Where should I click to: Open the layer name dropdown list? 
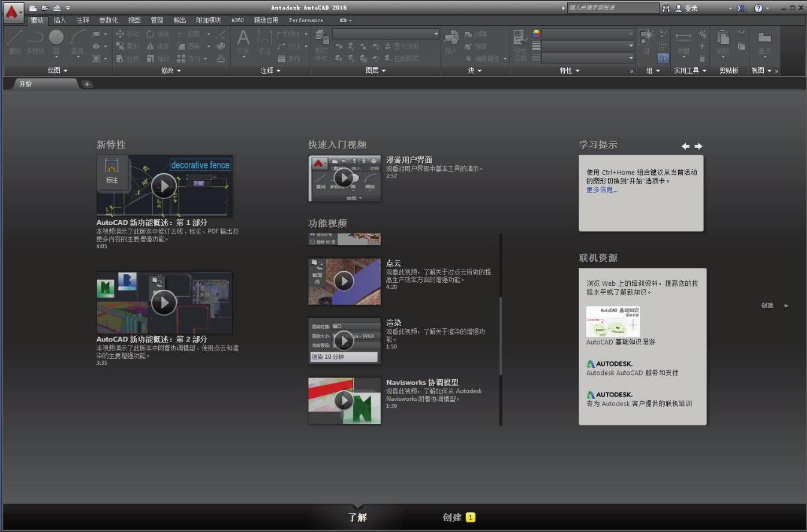[x=386, y=34]
